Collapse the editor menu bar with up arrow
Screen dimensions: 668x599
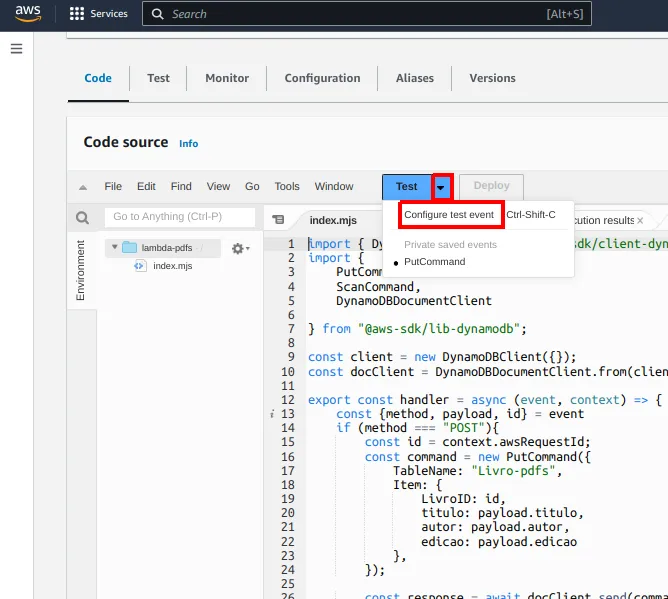pyautogui.click(x=83, y=187)
